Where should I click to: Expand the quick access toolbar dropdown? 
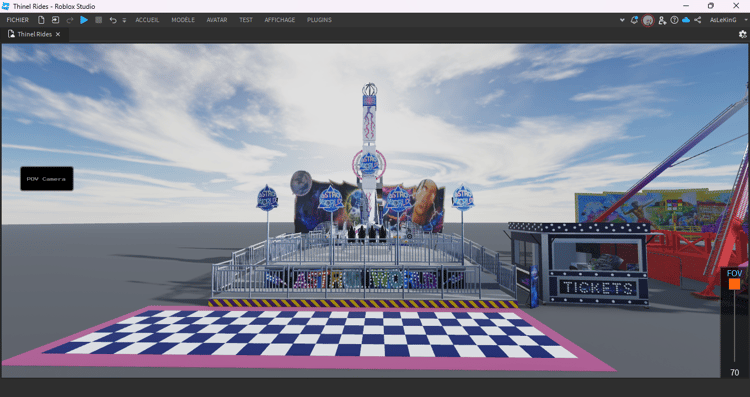pyautogui.click(x=124, y=21)
